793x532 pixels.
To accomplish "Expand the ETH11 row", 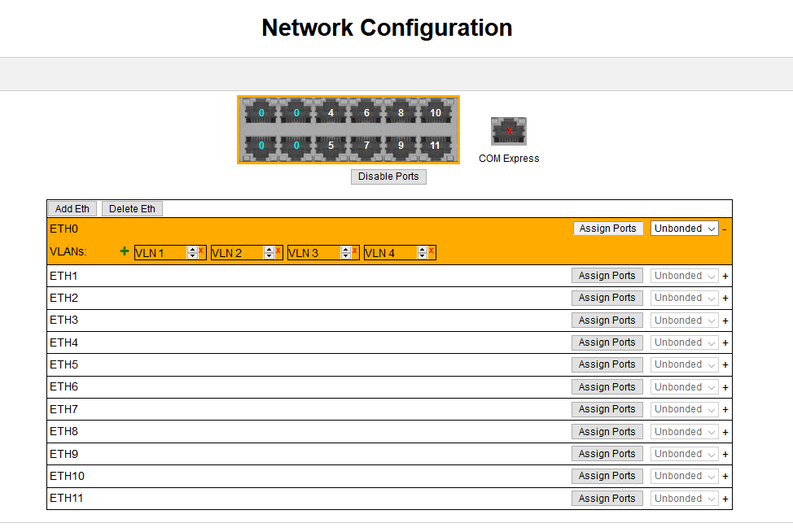I will [x=725, y=499].
